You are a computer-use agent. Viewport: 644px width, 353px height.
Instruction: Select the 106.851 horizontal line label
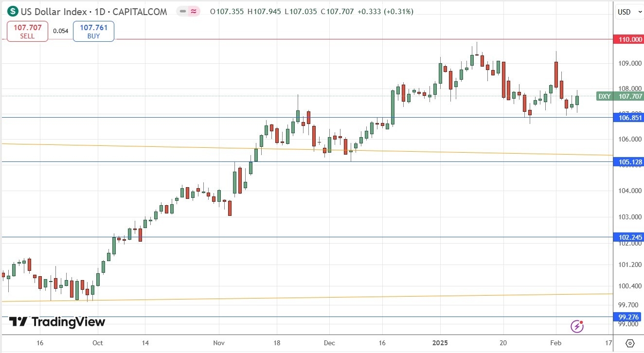630,118
